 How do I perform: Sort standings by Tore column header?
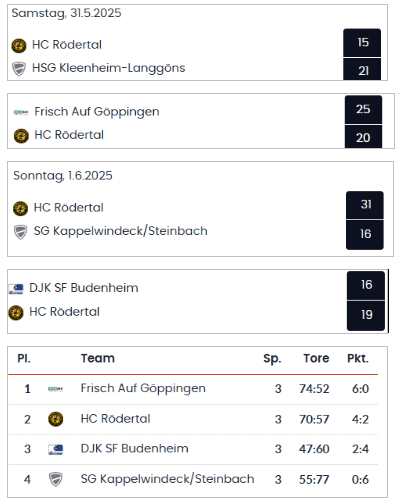316,358
